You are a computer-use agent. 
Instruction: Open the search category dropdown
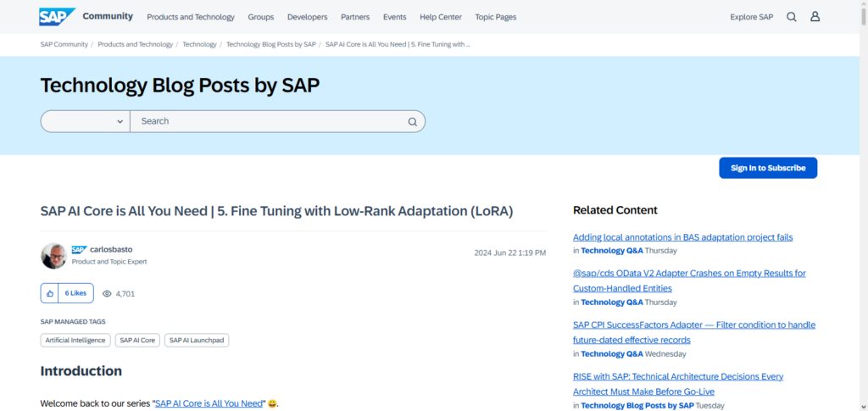coord(86,121)
